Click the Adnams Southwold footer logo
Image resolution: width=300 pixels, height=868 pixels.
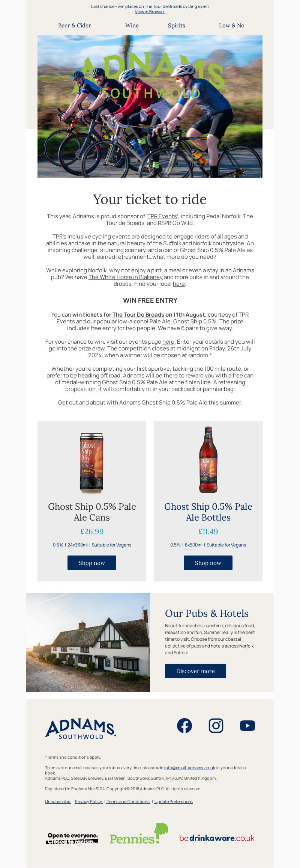(81, 729)
